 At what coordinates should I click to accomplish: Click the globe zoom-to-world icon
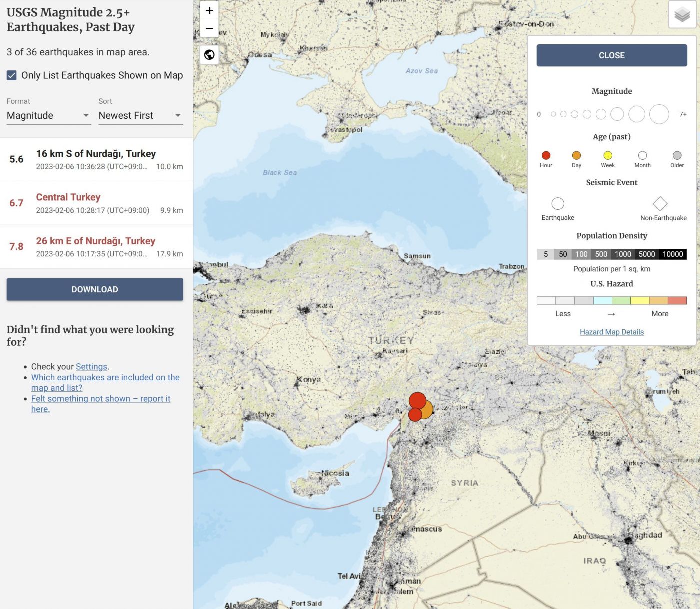pos(210,55)
